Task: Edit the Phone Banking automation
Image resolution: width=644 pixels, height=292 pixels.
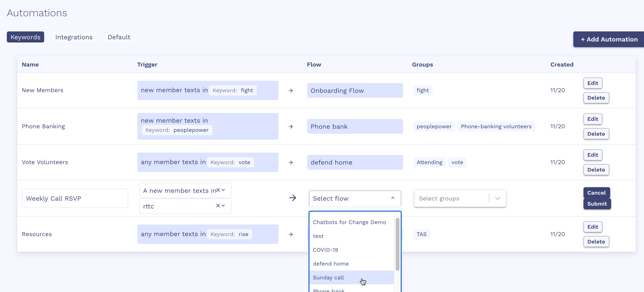Action: 593,119
